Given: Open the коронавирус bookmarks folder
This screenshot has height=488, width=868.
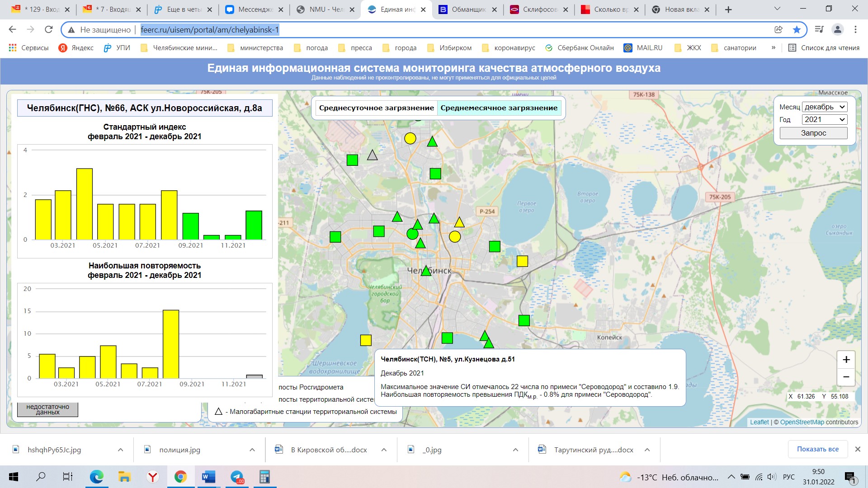Looking at the screenshot, I should point(509,48).
